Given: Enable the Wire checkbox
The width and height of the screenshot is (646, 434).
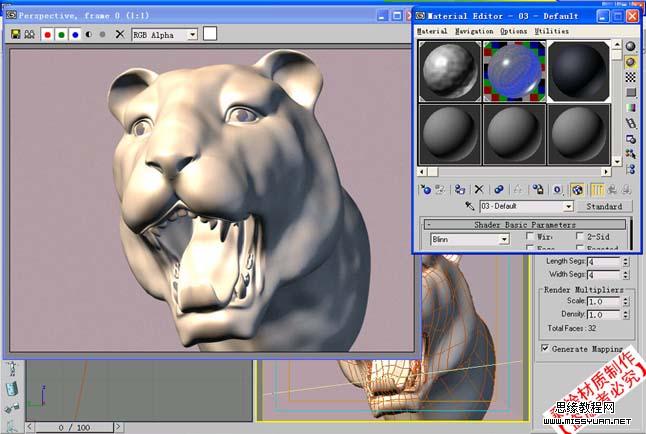Looking at the screenshot, I should click(530, 236).
